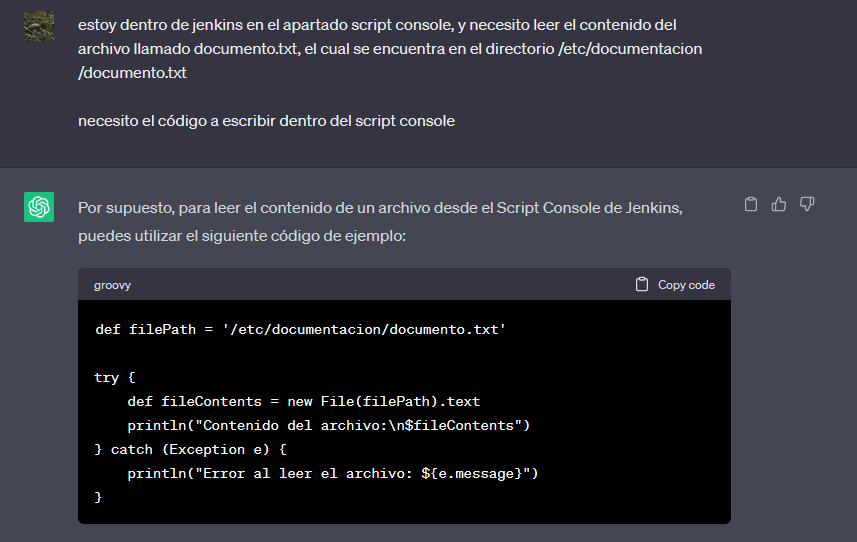857x542 pixels.
Task: Click the user profile avatar picture
Action: pyautogui.click(x=39, y=26)
